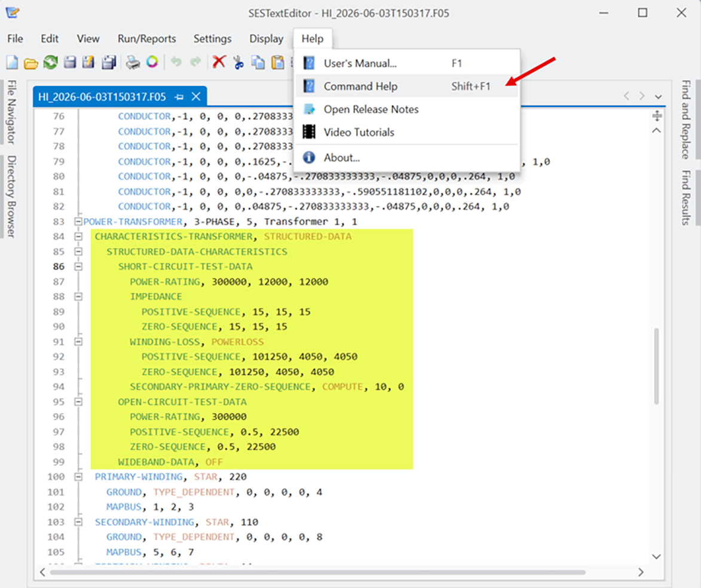The image size is (701, 588).
Task: Click MAPBUS keyword on line 105
Action: tap(124, 552)
